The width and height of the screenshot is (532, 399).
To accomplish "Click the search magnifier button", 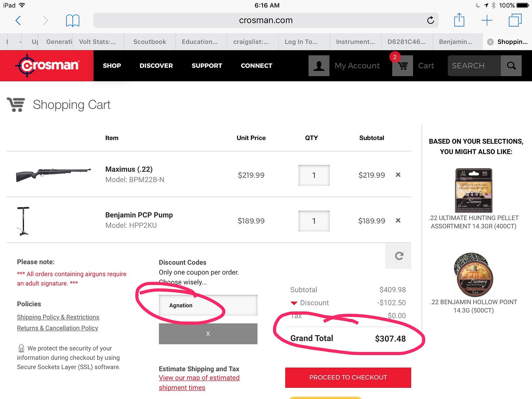I will (511, 66).
